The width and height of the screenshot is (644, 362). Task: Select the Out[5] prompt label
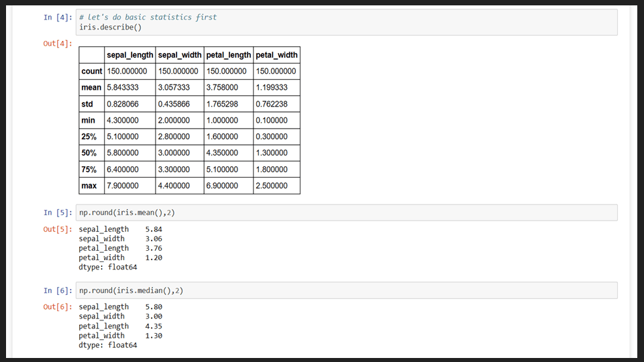(58, 229)
